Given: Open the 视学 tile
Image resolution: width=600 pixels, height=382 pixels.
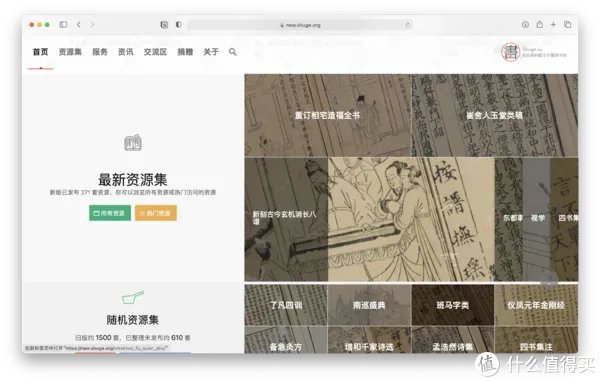Looking at the screenshot, I should (x=537, y=219).
